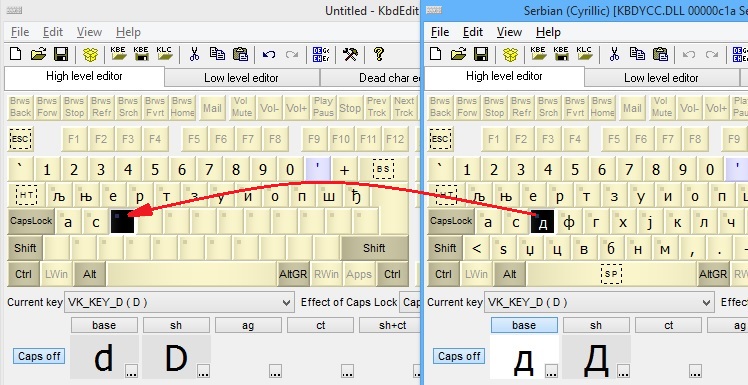
Task: Toggle the Caps off button in the Serbian window
Action: point(459,356)
